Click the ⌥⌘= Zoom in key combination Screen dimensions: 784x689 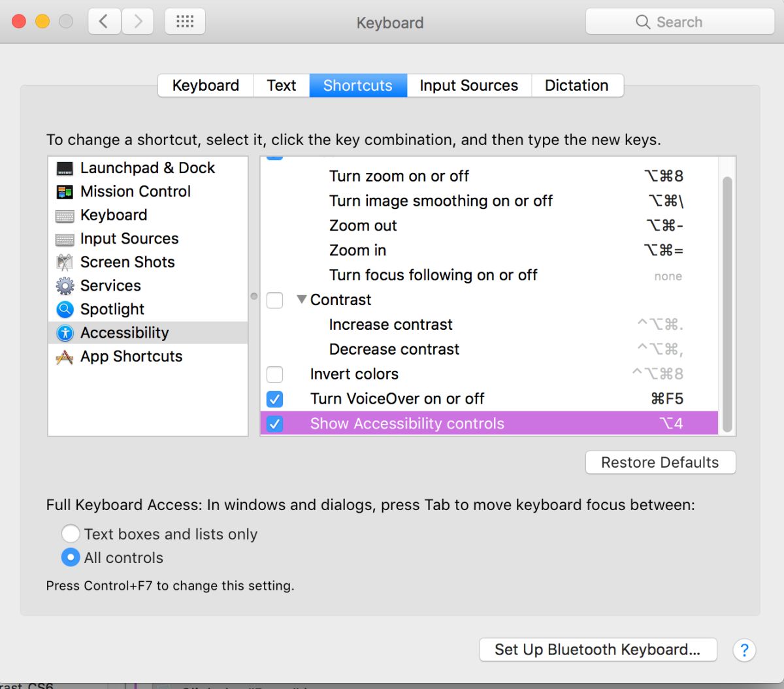[x=664, y=251]
